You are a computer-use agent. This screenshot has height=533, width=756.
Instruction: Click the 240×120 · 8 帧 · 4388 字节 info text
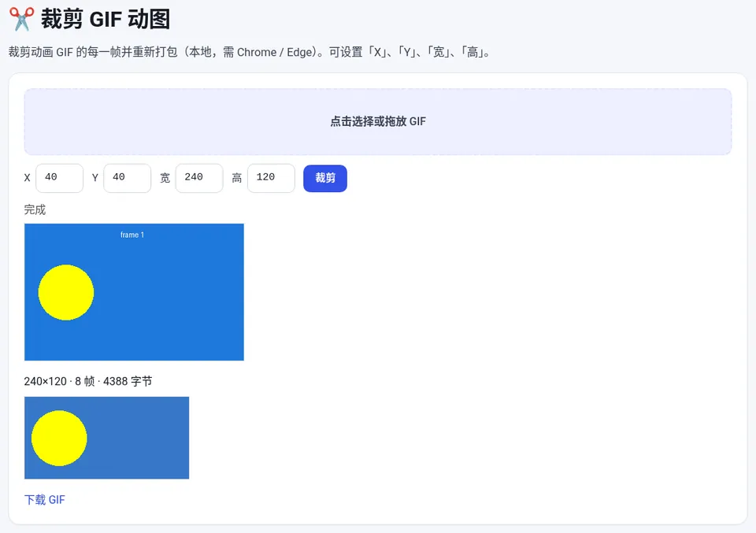(x=88, y=381)
